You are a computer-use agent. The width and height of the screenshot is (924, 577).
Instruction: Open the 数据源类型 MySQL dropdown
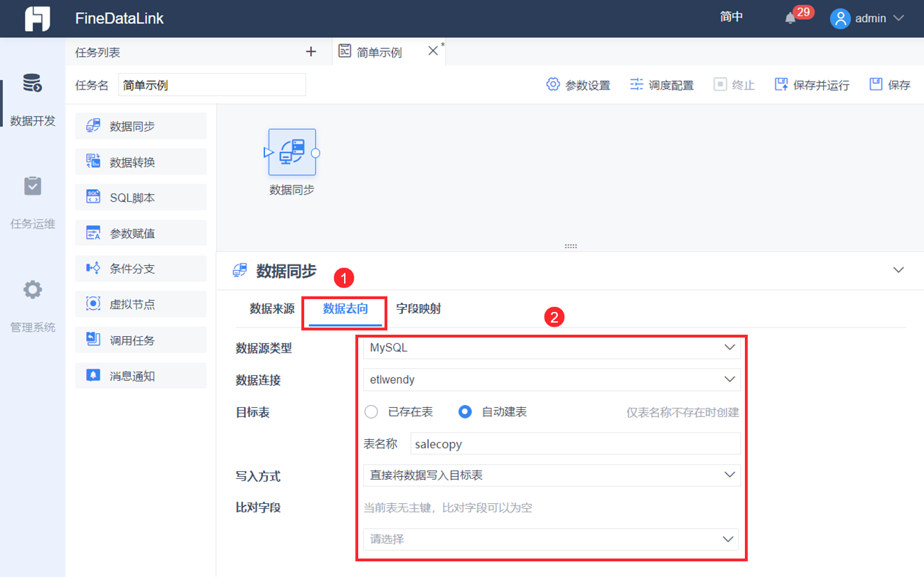point(552,347)
